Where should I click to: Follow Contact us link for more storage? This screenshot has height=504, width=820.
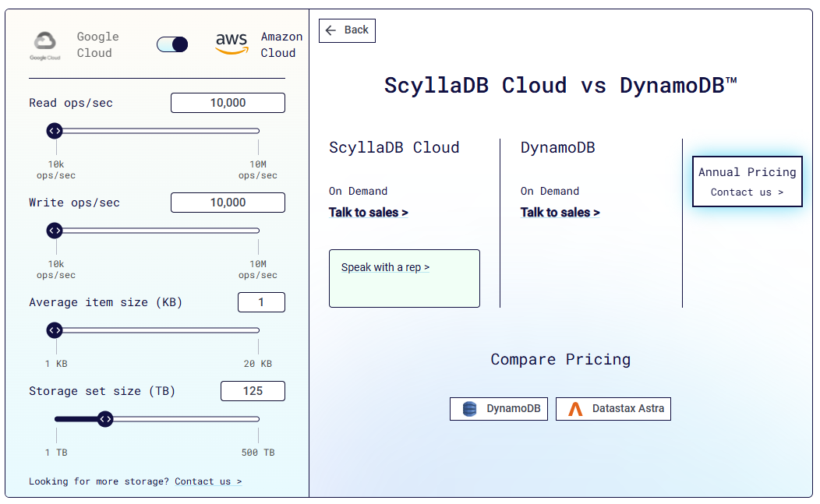click(x=208, y=481)
